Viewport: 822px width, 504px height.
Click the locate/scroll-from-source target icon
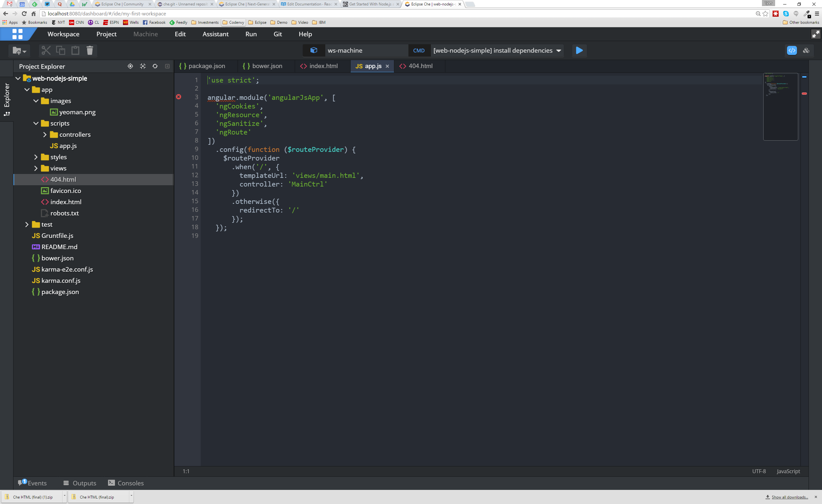(130, 66)
